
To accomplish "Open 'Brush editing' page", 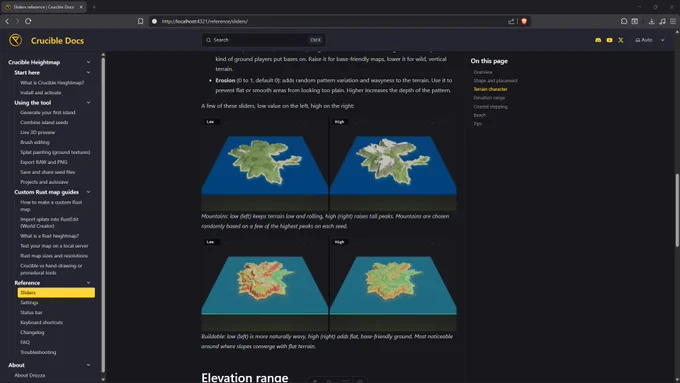I will coord(35,142).
